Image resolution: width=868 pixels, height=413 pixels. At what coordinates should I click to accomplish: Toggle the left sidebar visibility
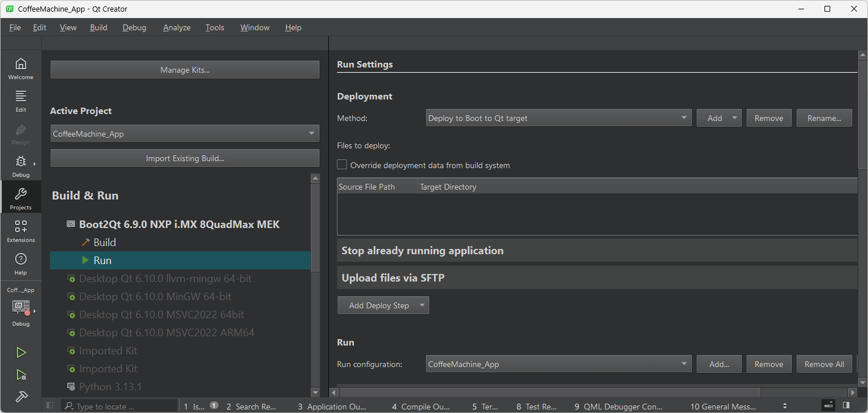pos(49,405)
